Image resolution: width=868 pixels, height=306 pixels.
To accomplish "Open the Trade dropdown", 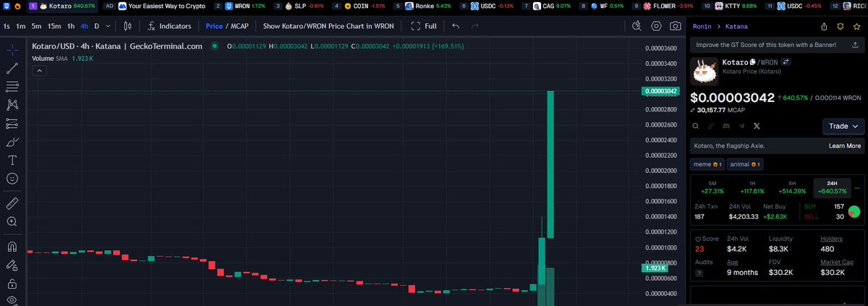I will (x=843, y=126).
